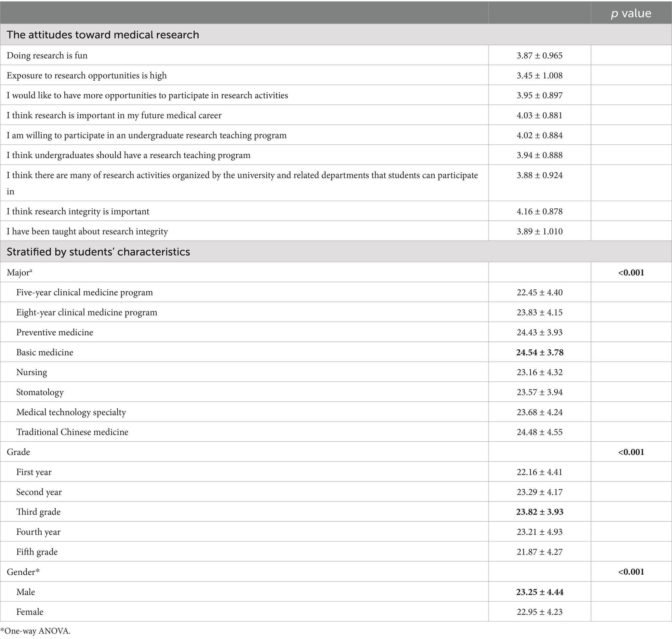Click the 'Female' row label
The width and height of the screenshot is (672, 639).
click(30, 612)
